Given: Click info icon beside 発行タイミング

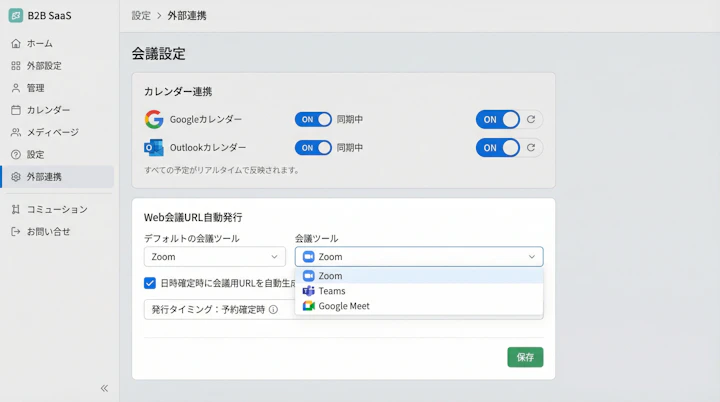Looking at the screenshot, I should 273,310.
